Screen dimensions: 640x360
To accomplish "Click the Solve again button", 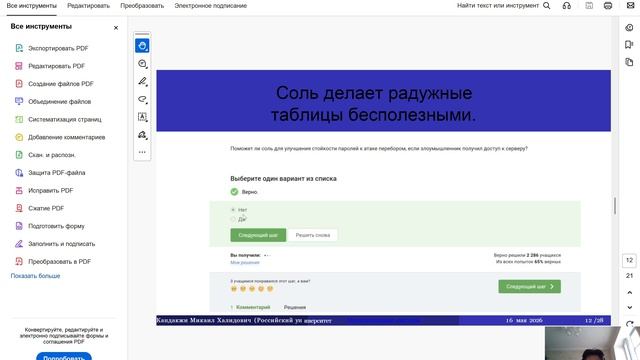I will (x=313, y=235).
